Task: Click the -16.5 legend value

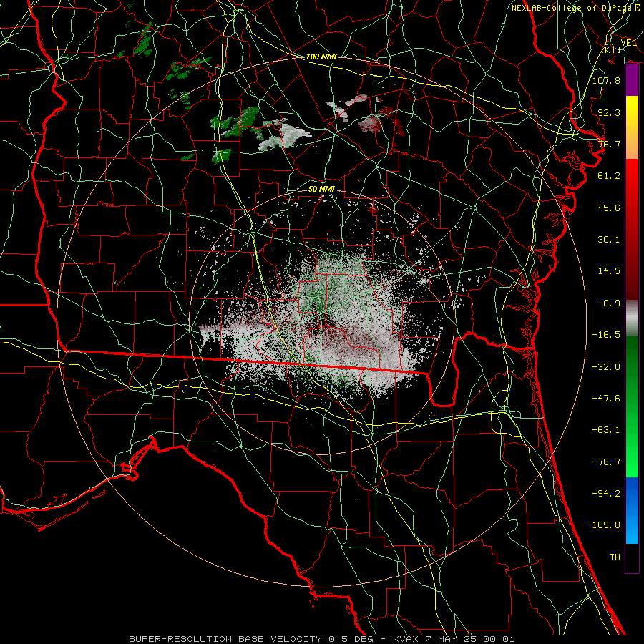Action: (x=606, y=335)
